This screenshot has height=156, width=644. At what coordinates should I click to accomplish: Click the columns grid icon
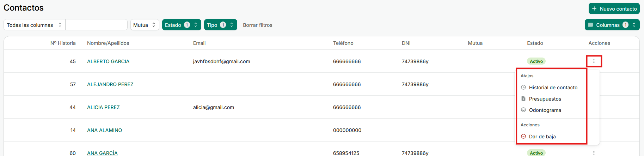tap(590, 25)
